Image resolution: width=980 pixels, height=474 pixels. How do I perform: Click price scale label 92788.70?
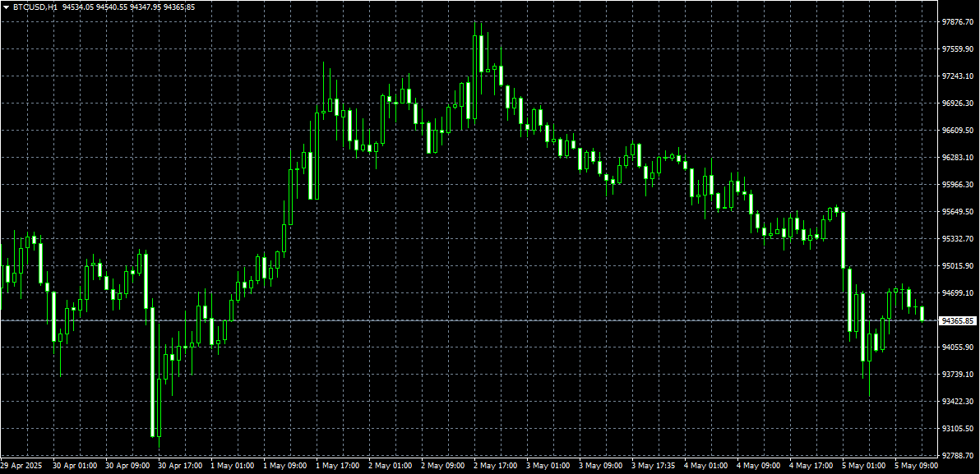(958, 456)
